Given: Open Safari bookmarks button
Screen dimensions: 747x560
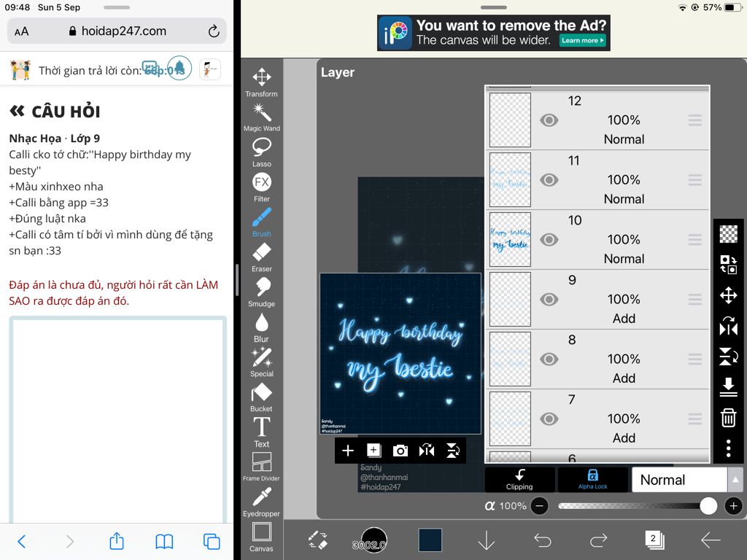Looking at the screenshot, I should coord(164,542).
